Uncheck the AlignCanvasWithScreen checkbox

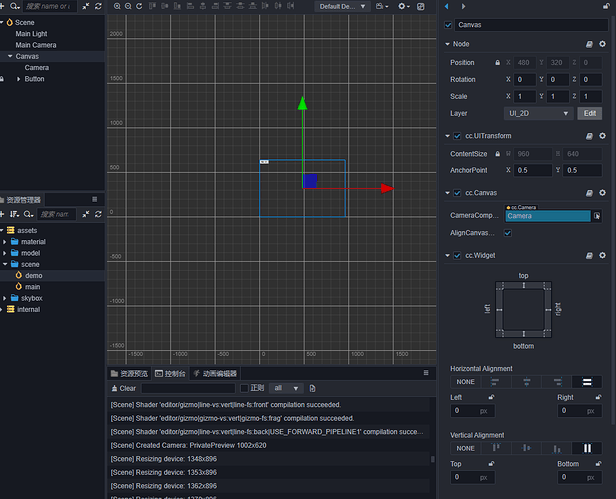point(508,233)
